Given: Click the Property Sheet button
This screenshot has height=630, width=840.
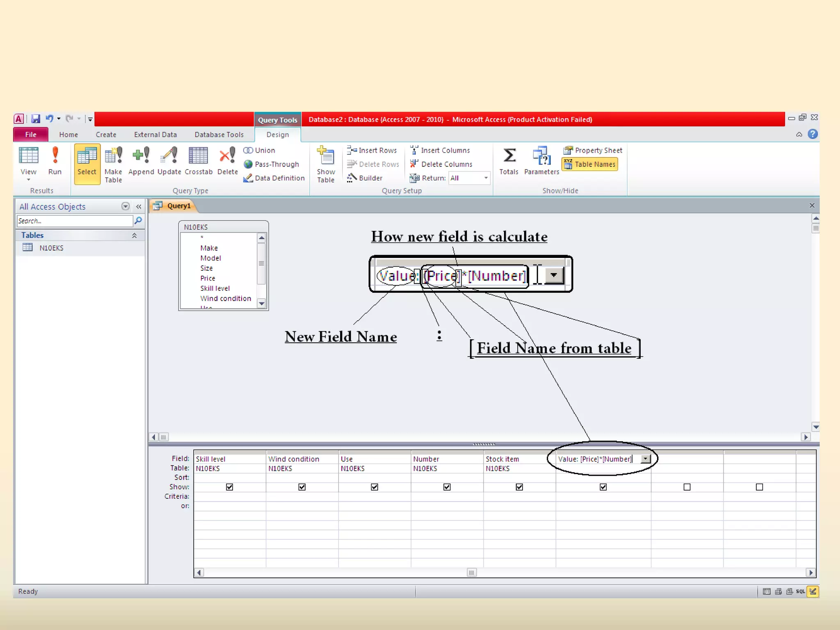Looking at the screenshot, I should pos(593,151).
